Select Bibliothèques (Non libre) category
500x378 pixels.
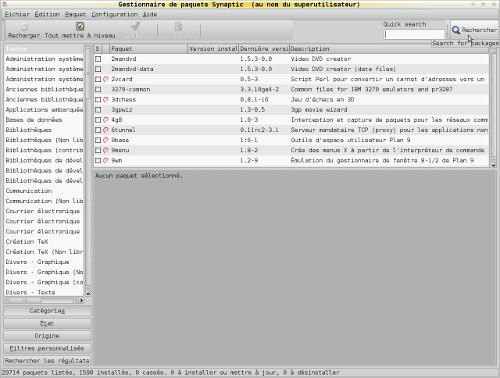tap(44, 140)
